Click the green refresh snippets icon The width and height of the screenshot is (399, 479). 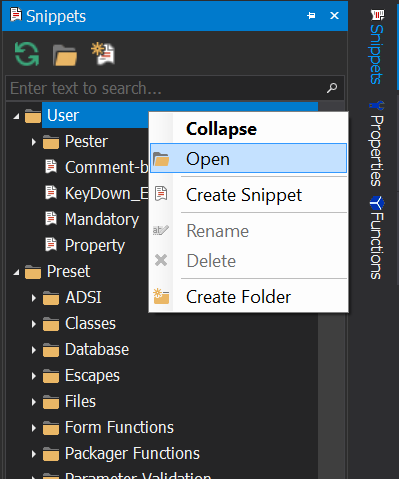coord(27,54)
